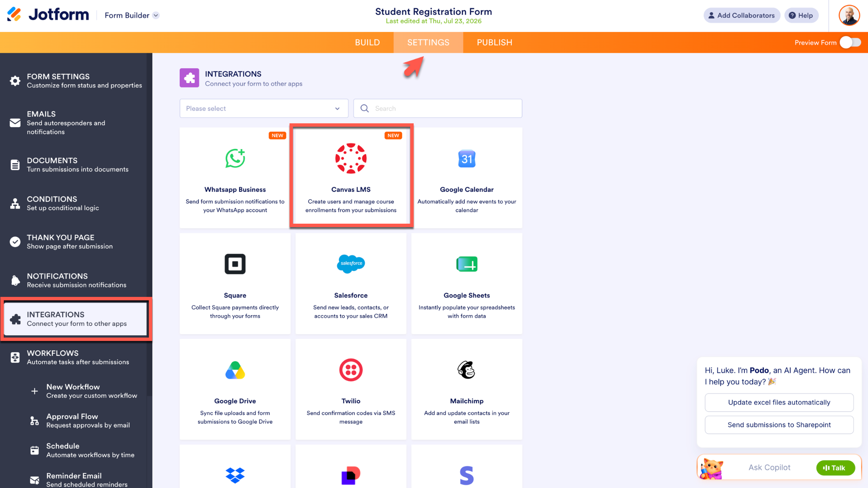Click the Jotform logo
Image resolution: width=868 pixels, height=488 pixels.
coord(48,15)
